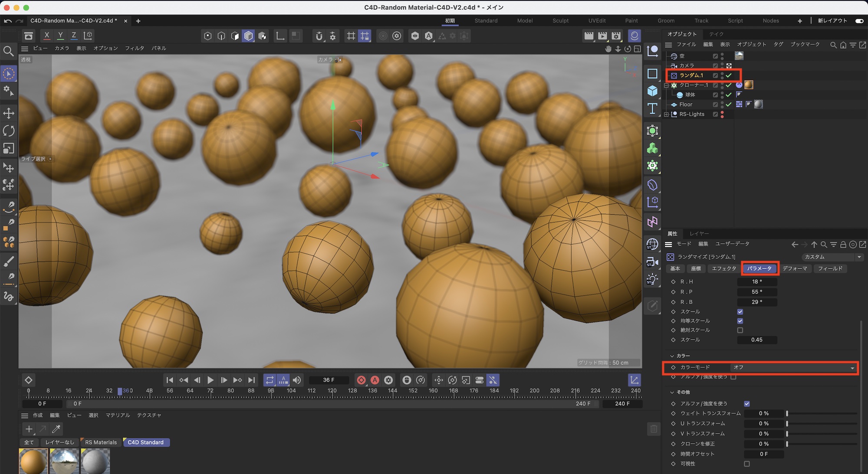Click the Text spline tool icon
The width and height of the screenshot is (868, 474).
tap(652, 108)
